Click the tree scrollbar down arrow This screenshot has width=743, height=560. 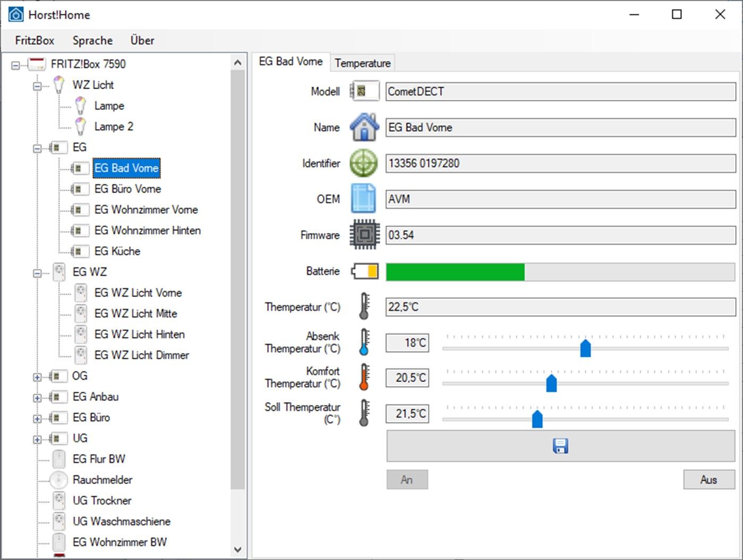(238, 550)
